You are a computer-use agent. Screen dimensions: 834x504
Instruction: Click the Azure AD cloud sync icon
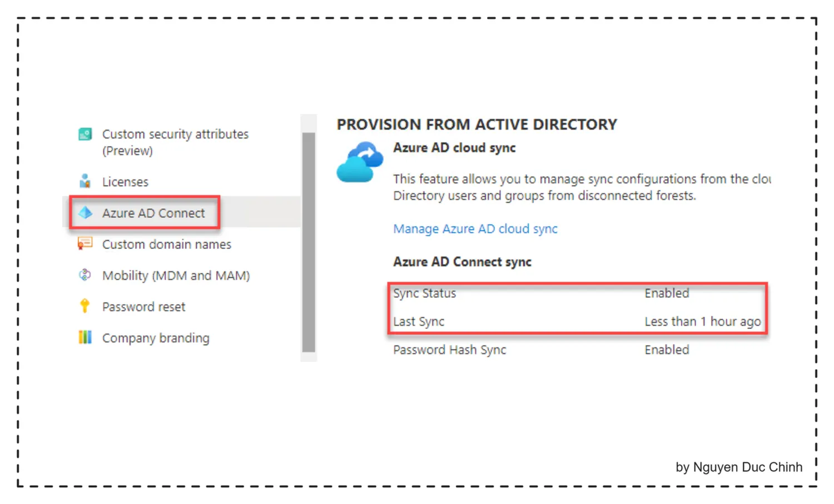(x=360, y=162)
